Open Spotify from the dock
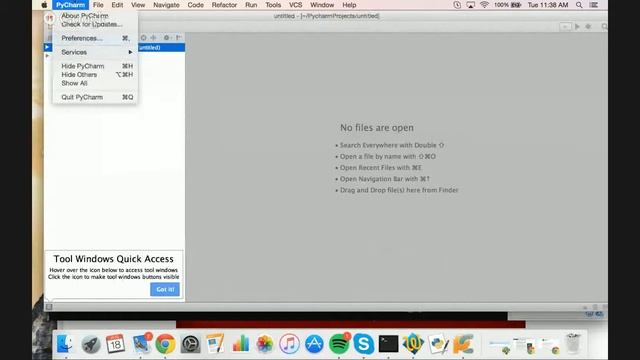This screenshot has height=360, width=640. coord(339,344)
